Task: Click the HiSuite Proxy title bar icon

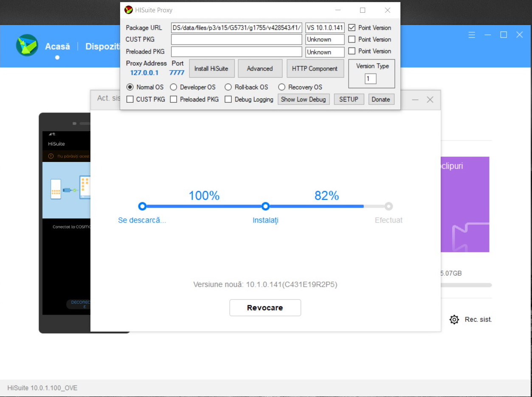Action: pyautogui.click(x=128, y=10)
